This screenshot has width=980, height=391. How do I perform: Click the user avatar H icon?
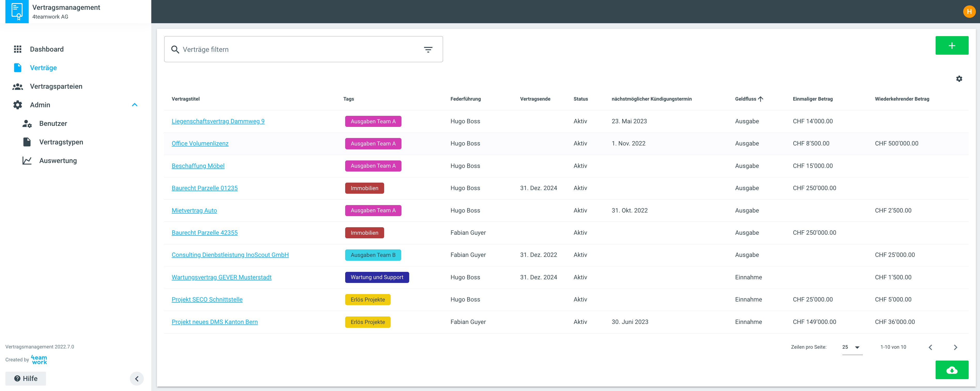pos(969,11)
